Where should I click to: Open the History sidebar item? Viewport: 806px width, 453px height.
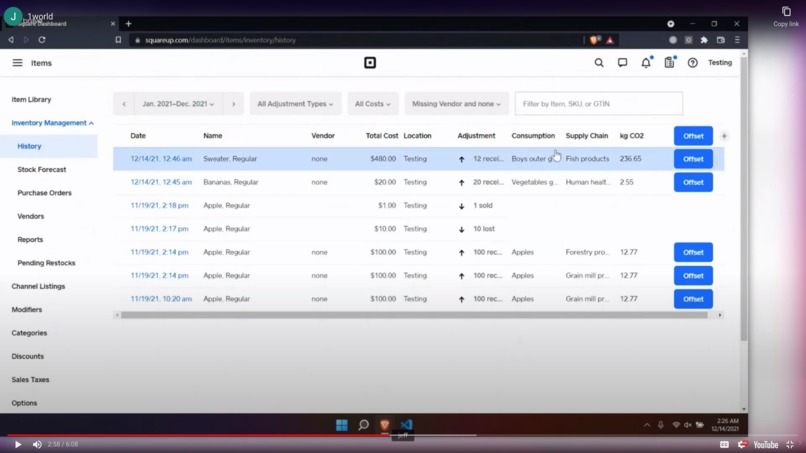[49, 146]
